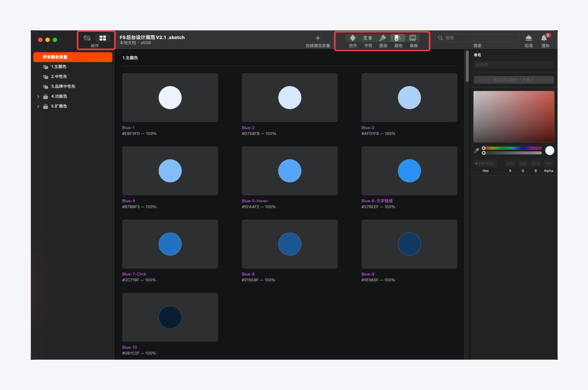Click the Blue-5-Hover name label

pos(255,201)
